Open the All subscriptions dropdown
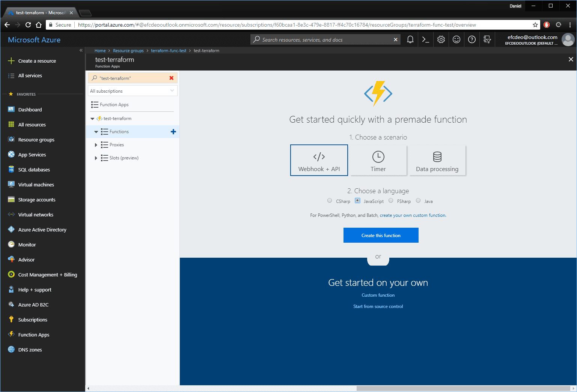577x392 pixels. coord(133,91)
